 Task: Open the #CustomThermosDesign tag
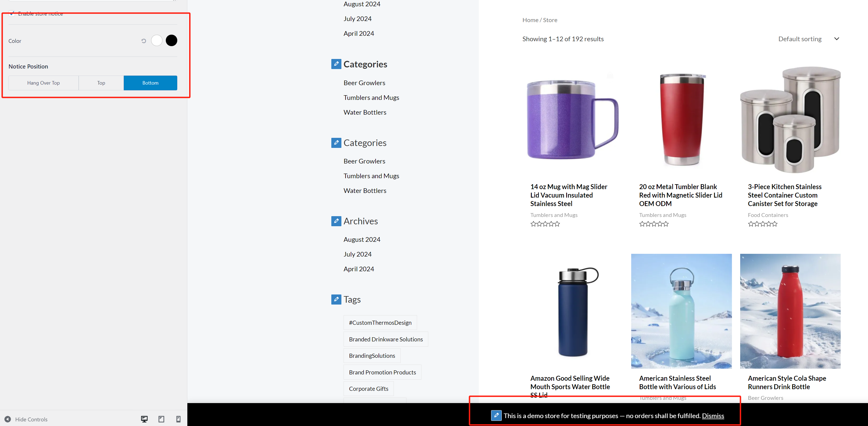click(x=380, y=322)
